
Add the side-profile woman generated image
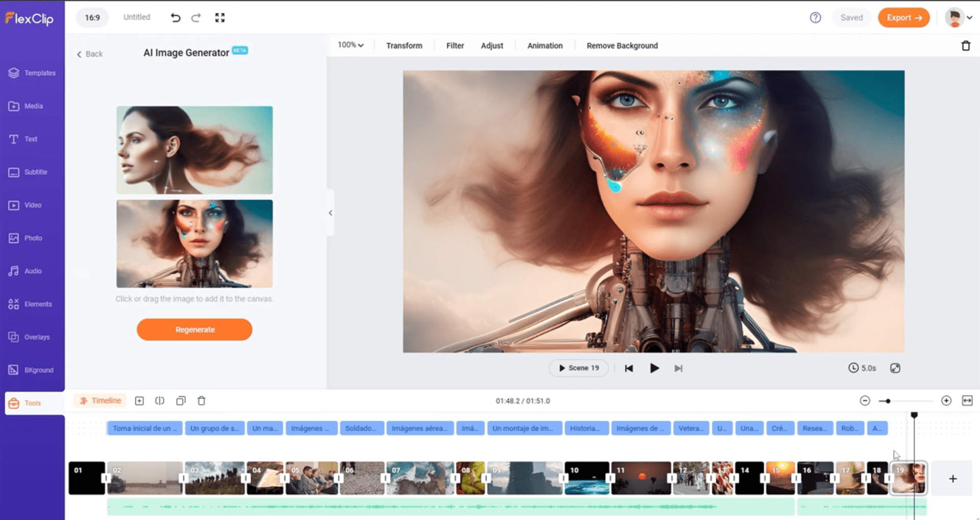194,150
